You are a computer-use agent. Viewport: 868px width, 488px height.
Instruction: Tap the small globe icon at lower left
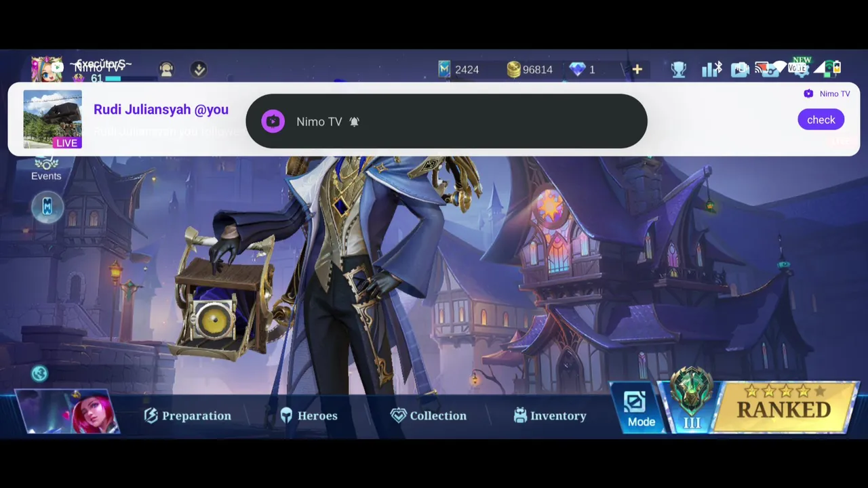click(x=39, y=373)
